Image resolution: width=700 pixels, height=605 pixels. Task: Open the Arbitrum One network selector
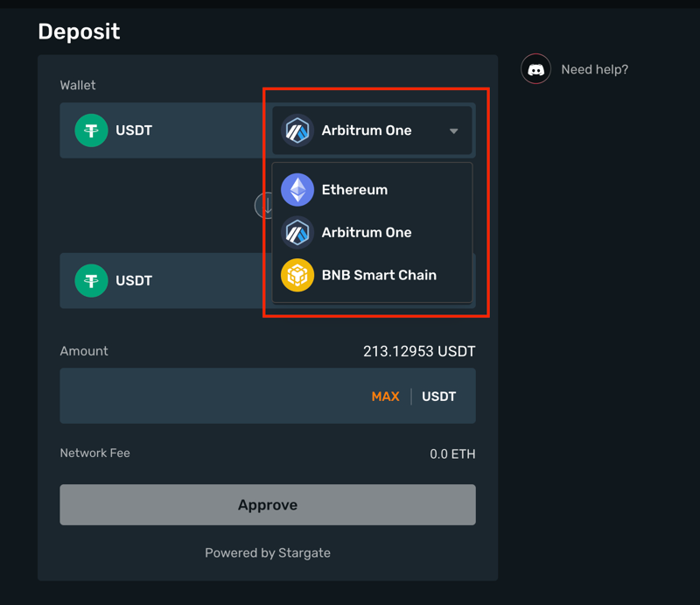[x=372, y=130]
